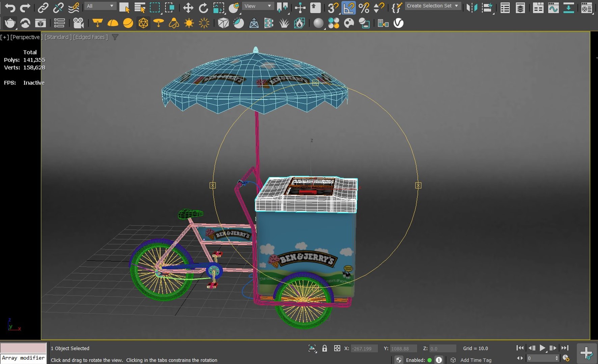The width and height of the screenshot is (598, 364).
Task: Click the camera create icon
Action: 78,23
